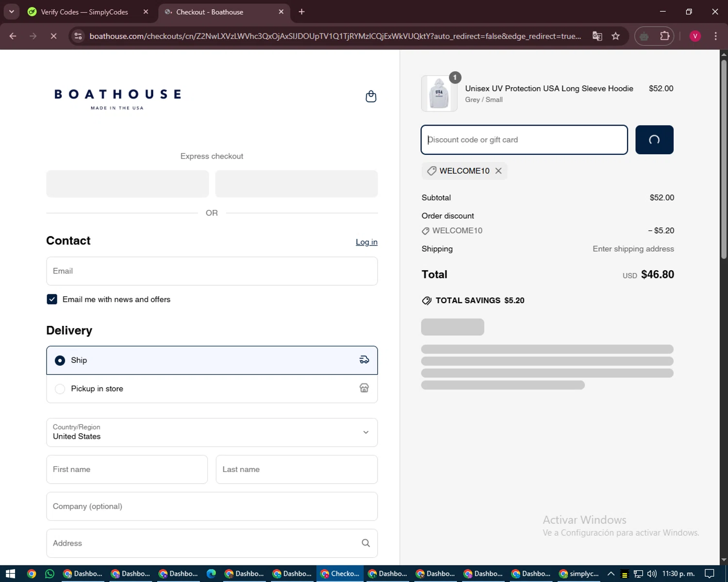Screen dimensions: 728x582
Task: Open the network icon in tray
Action: [x=638, y=574]
